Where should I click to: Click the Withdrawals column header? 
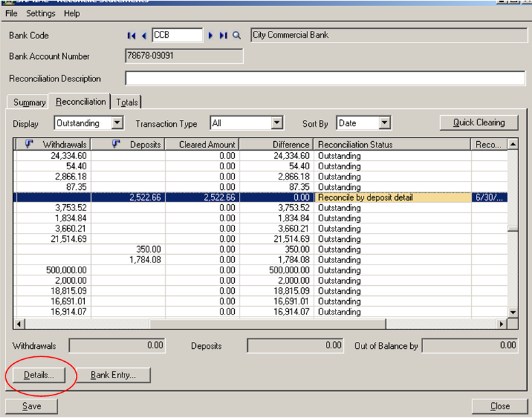[x=53, y=145]
